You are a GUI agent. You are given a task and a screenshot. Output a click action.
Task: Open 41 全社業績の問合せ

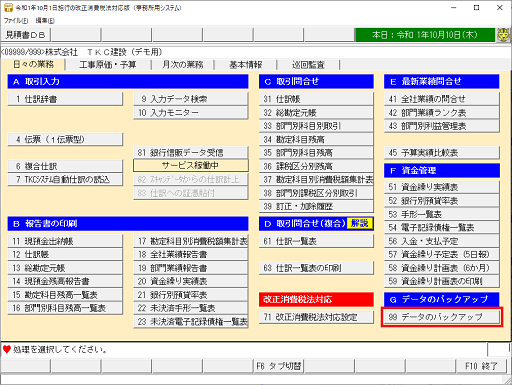(x=442, y=99)
